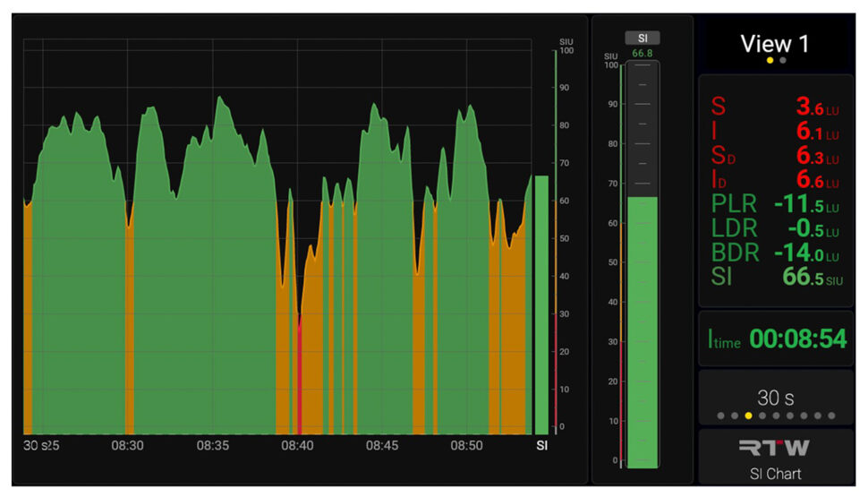Open the View 1 selector
Image resolution: width=868 pixels, height=497 pixels.
(x=775, y=44)
